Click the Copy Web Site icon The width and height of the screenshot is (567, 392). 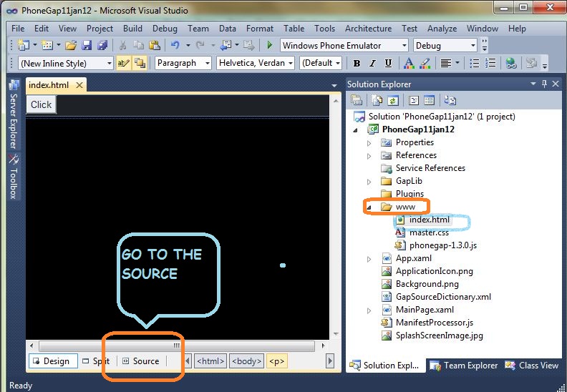(450, 100)
